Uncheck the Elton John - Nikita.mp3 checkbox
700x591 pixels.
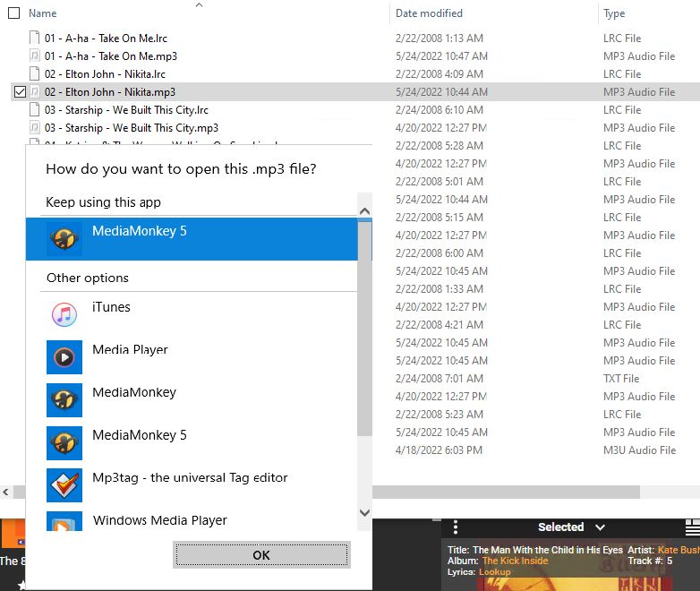(20, 92)
